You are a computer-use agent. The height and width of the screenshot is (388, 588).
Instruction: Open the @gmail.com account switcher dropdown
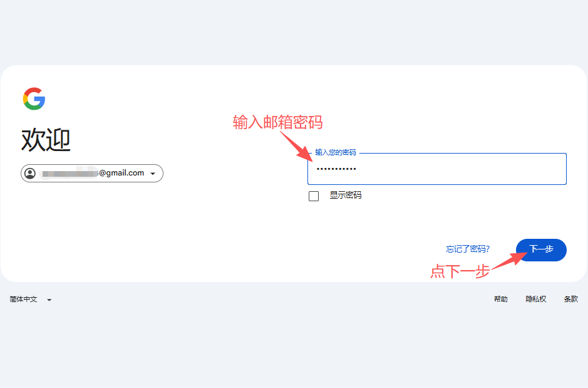pos(92,174)
